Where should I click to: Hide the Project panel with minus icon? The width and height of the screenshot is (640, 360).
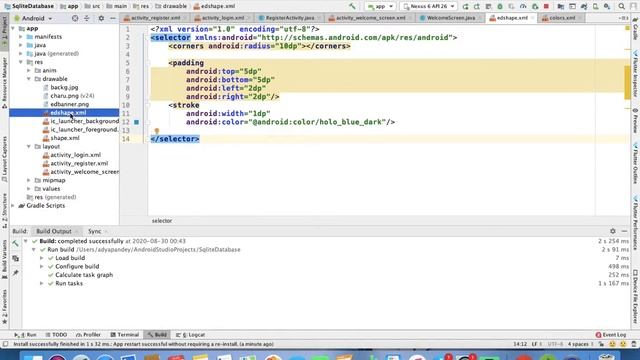click(113, 18)
